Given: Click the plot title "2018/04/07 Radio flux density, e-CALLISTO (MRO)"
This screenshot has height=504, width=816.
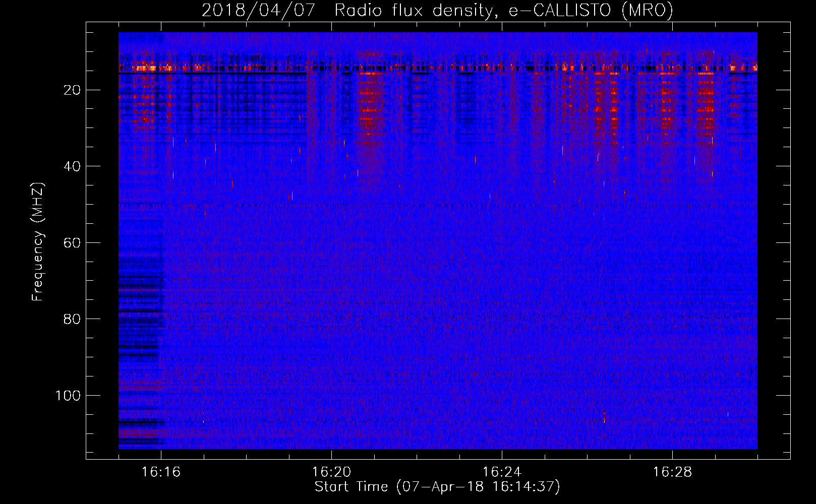Looking at the screenshot, I should (x=437, y=11).
